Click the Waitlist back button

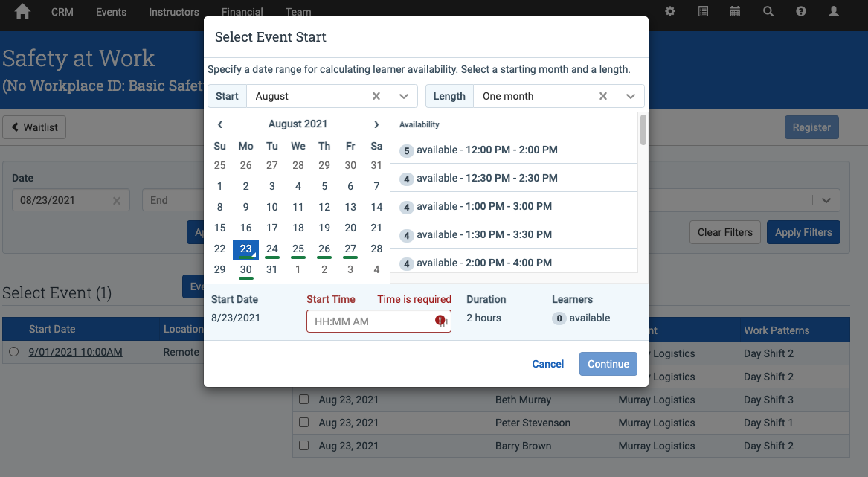coord(34,127)
